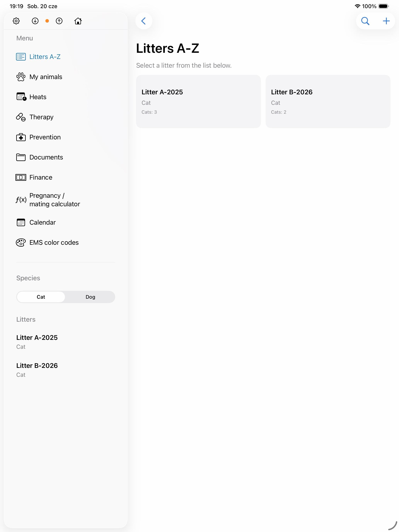
Task: Tap the download arrow circle icon
Action: click(35, 21)
